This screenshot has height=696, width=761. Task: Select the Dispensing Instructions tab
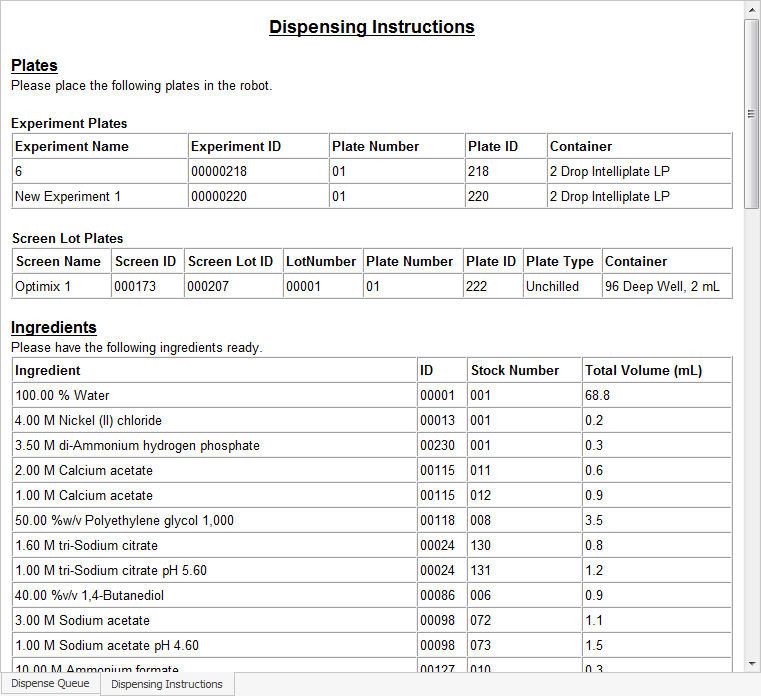[167, 684]
